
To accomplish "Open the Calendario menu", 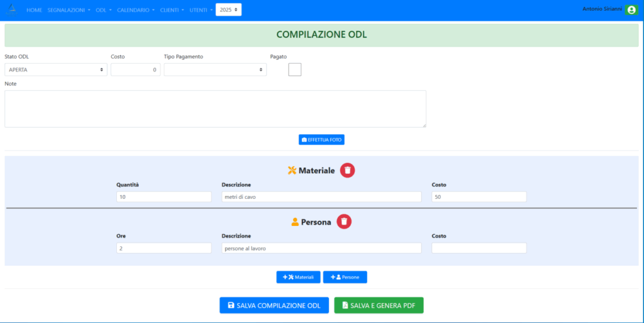I will tap(136, 11).
